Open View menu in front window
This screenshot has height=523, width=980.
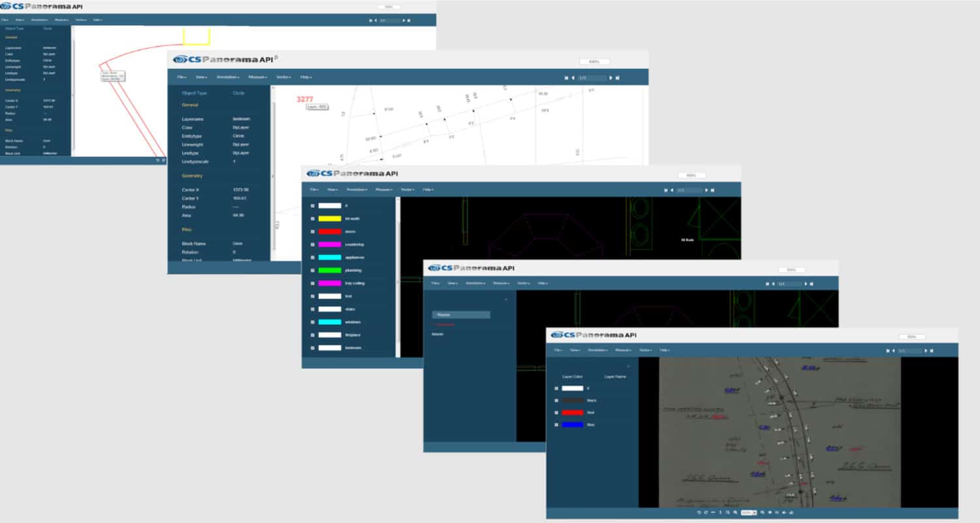coord(576,350)
